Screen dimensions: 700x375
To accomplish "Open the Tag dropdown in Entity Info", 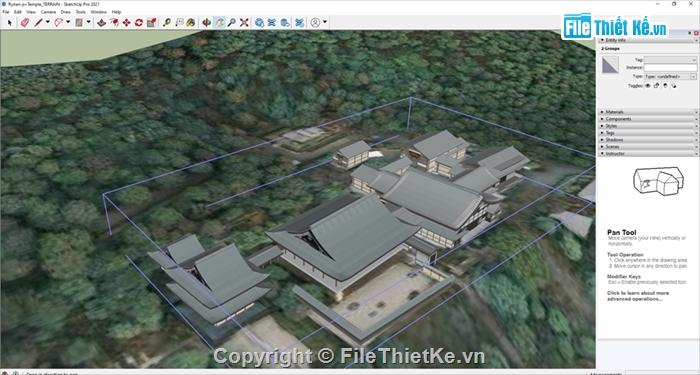I will [670, 60].
